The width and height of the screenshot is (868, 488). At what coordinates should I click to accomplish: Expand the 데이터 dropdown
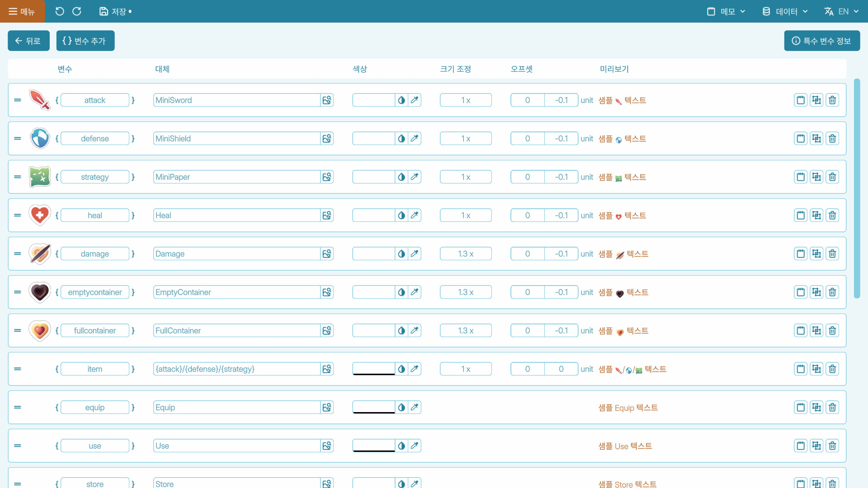pos(785,11)
